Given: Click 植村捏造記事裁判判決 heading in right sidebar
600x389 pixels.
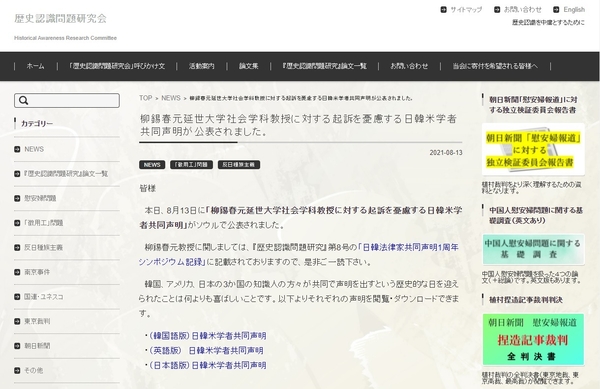Looking at the screenshot, I should click(526, 300).
